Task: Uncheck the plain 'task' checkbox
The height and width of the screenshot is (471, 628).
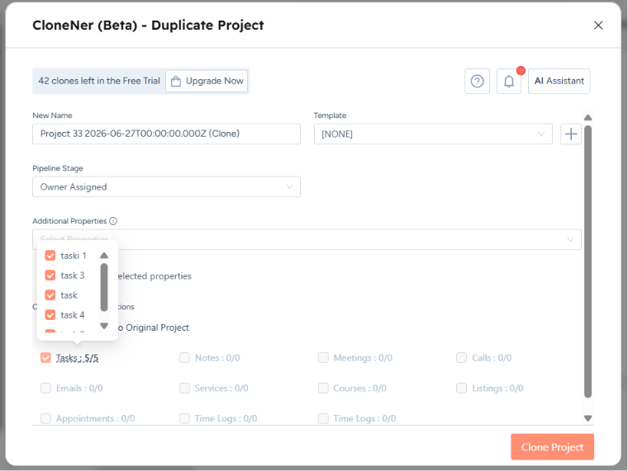Action: pyautogui.click(x=50, y=295)
